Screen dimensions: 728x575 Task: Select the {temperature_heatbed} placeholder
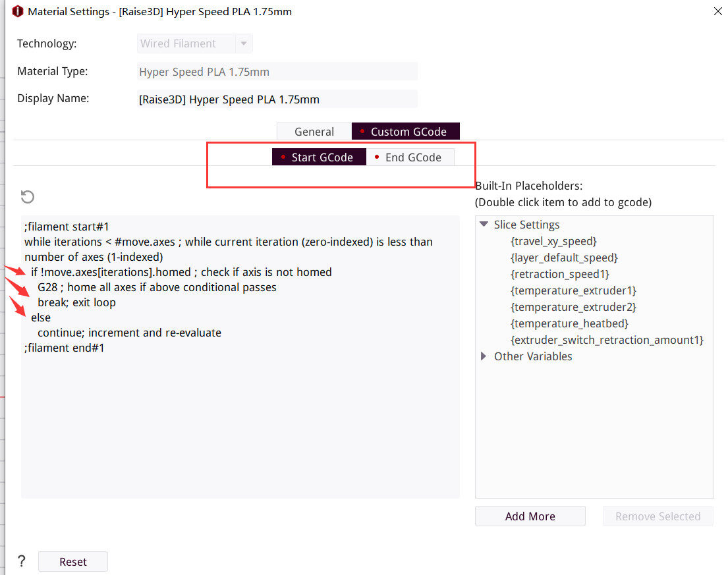(569, 323)
